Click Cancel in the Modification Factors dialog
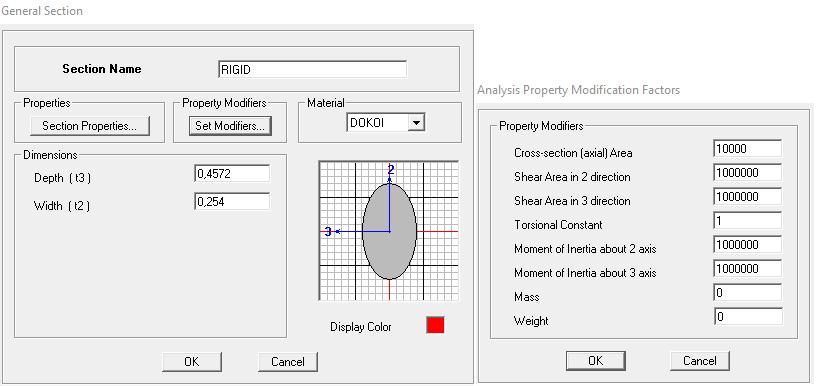The image size is (818, 386). pyautogui.click(x=700, y=360)
